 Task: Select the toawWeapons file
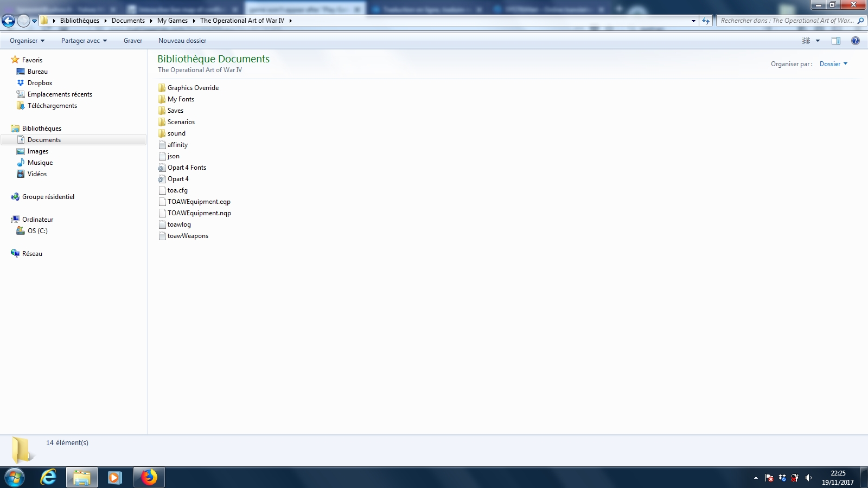click(x=188, y=236)
